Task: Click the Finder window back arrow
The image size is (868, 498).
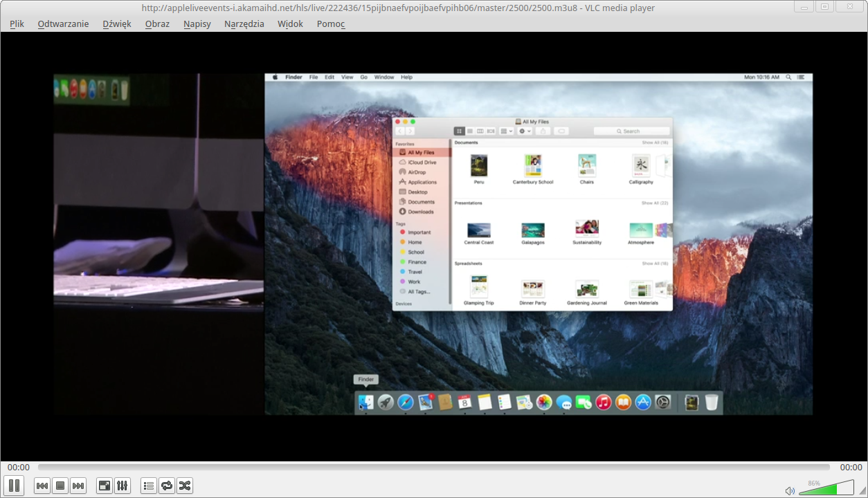Action: point(400,131)
